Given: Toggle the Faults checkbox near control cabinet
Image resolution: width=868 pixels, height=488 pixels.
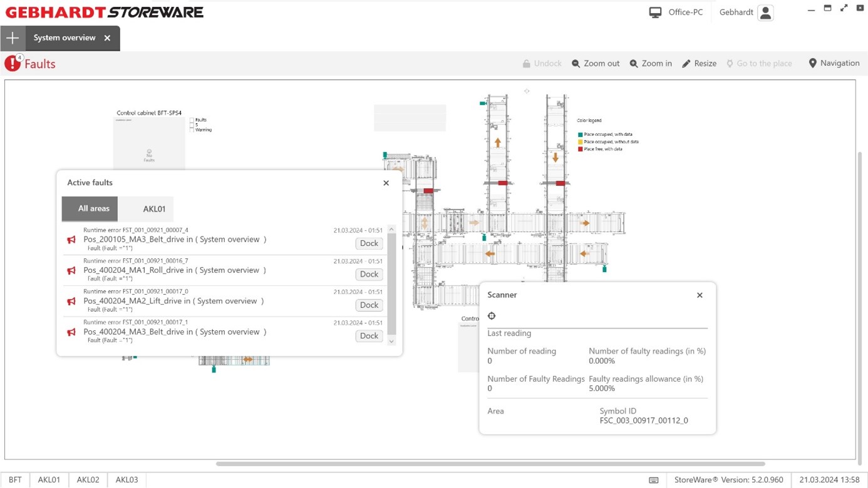Looking at the screenshot, I should click(192, 119).
